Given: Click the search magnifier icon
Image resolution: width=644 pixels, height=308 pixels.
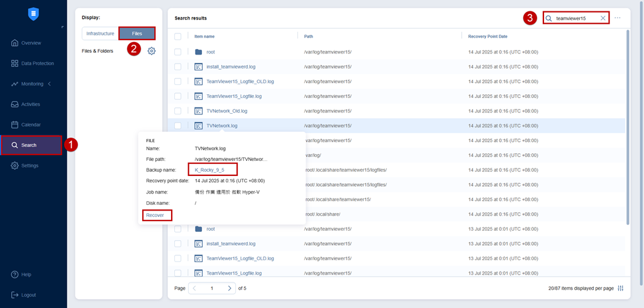Looking at the screenshot, I should [548, 18].
